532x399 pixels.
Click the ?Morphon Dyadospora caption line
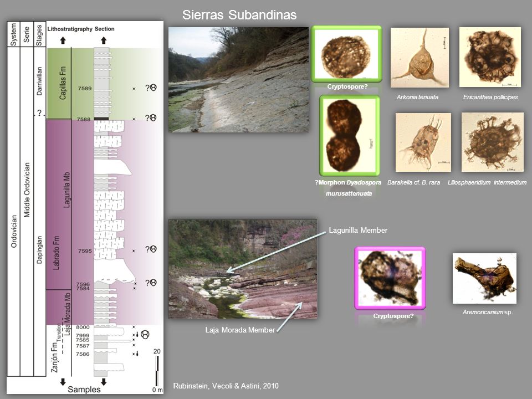348,182
